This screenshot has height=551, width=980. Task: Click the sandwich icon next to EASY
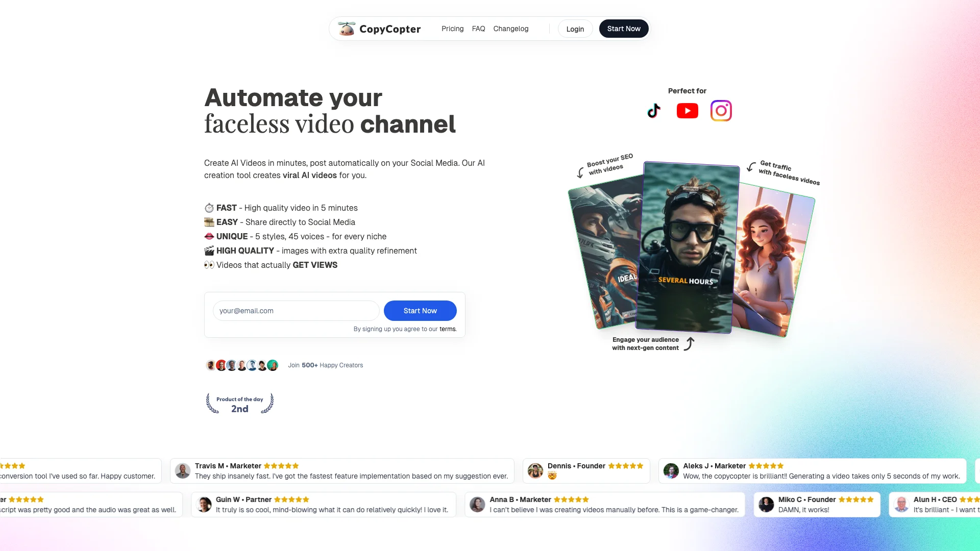(x=209, y=222)
